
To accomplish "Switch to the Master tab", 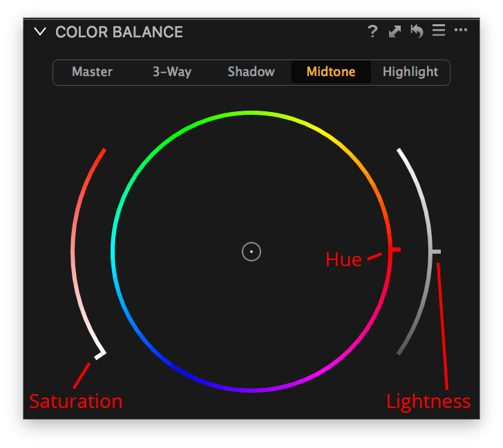I will [92, 72].
